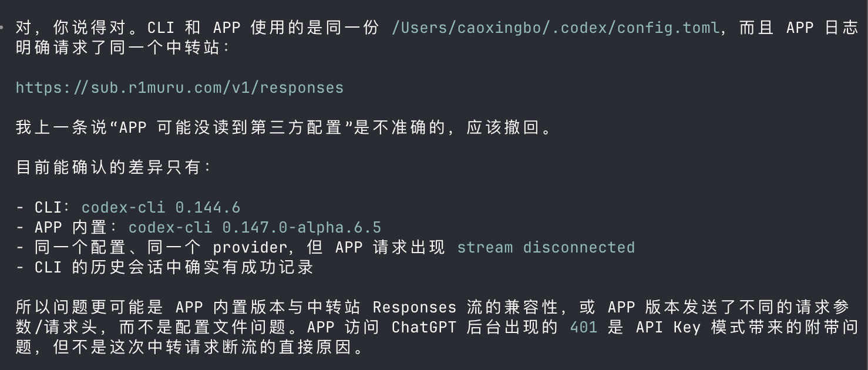Viewport: 868px width, 370px height.
Task: Click the word ChatGPT in the last paragraph
Action: coord(424,327)
